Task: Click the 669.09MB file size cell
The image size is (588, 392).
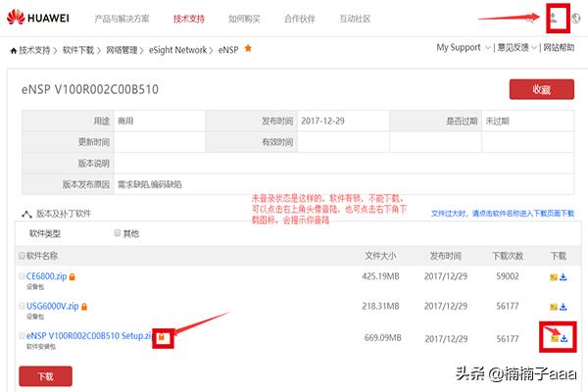Action: point(382,337)
